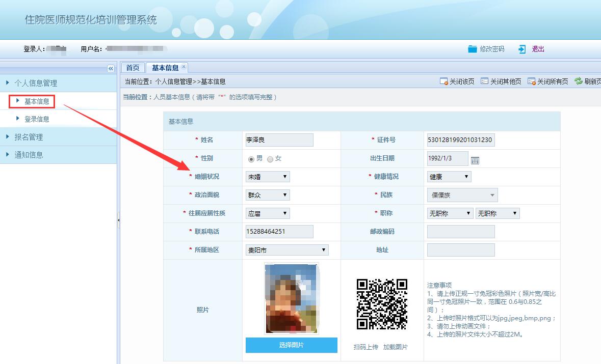Open 登录信息 in the sidebar

(37, 119)
